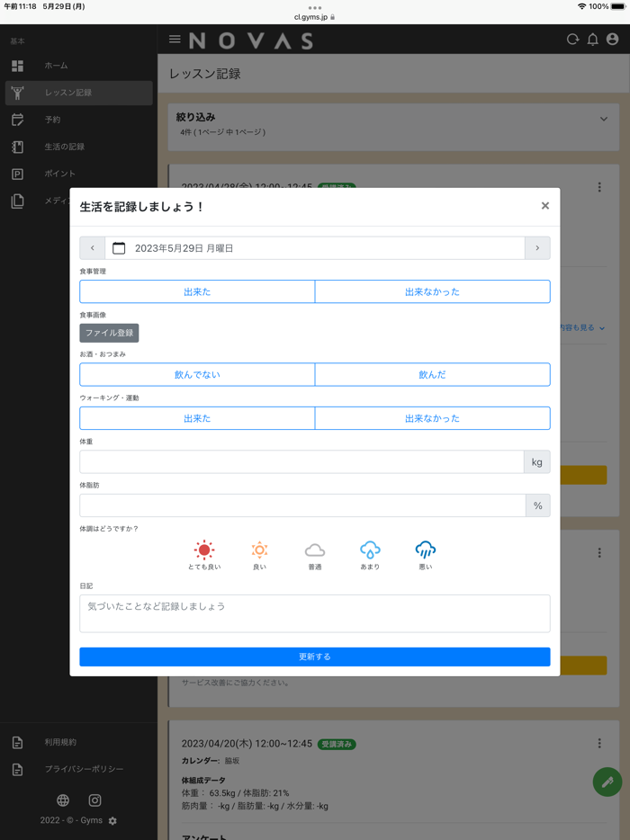
Task: Open the 予約 sidebar menu item
Action: 79,120
